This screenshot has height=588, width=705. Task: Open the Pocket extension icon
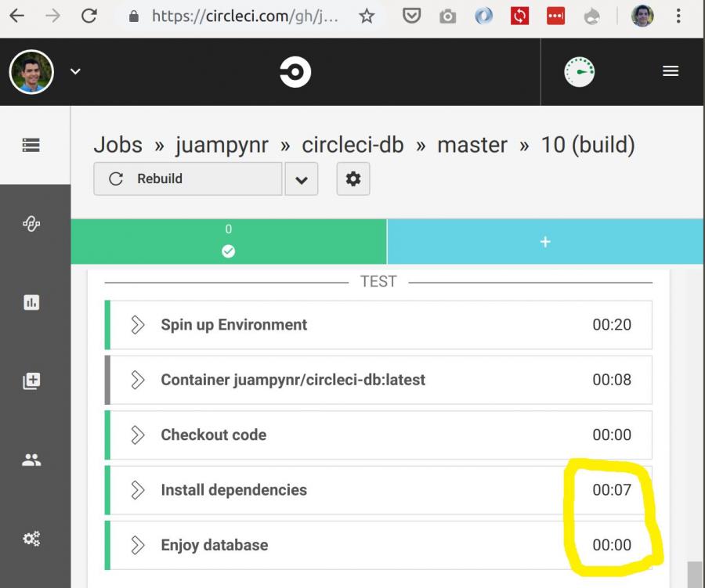[411, 16]
